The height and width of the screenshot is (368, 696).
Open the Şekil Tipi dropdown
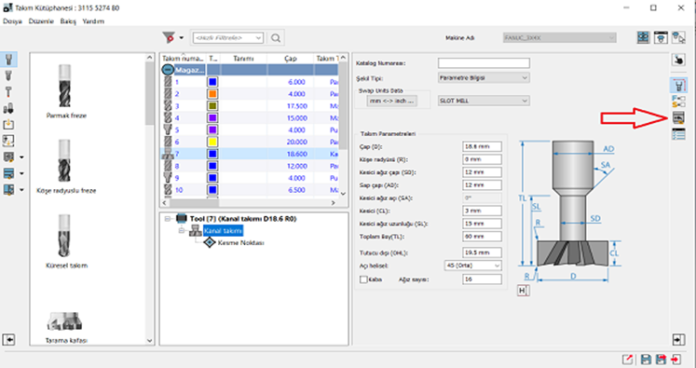coord(483,78)
